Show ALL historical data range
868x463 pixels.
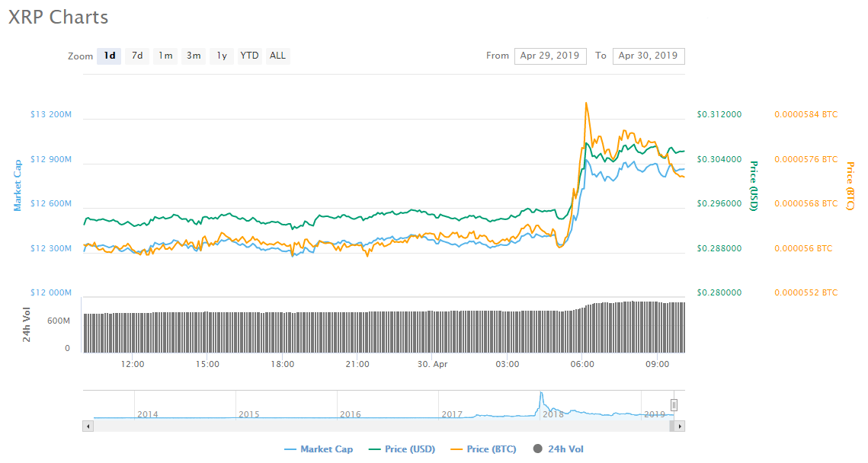[x=277, y=56]
